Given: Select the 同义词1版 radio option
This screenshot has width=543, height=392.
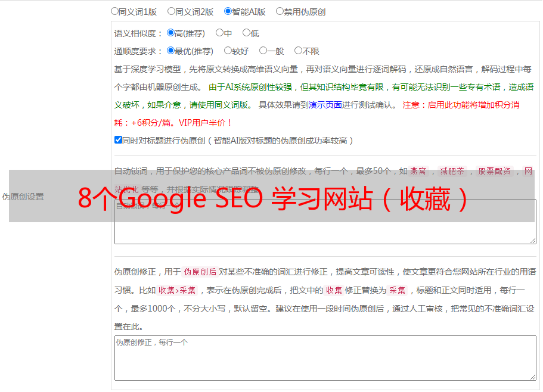Looking at the screenshot, I should click(114, 11).
